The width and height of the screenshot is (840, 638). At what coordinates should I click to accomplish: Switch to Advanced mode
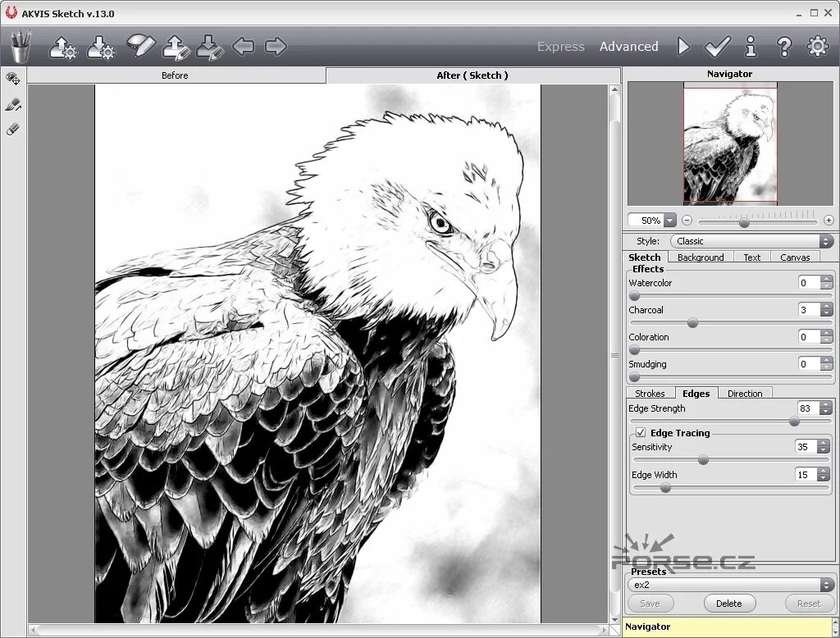point(629,47)
